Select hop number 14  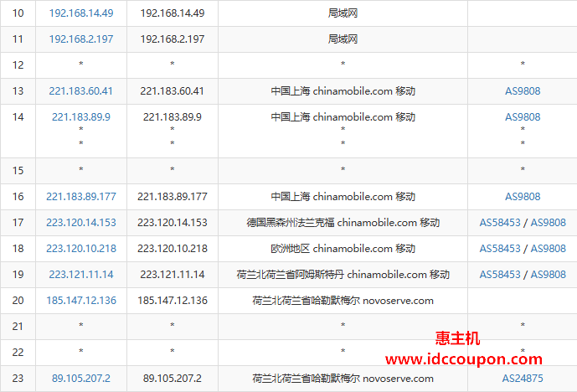pos(18,117)
